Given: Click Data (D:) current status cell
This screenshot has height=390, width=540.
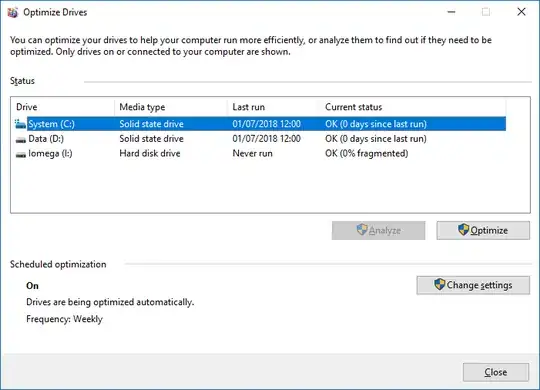Looking at the screenshot, I should pyautogui.click(x=376, y=139).
